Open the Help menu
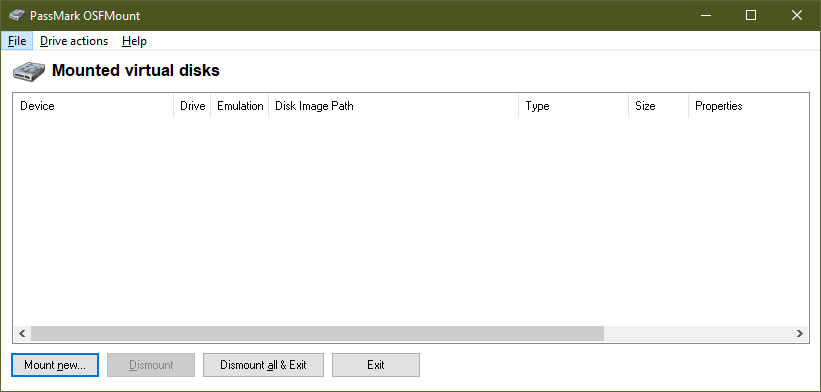Image resolution: width=821 pixels, height=392 pixels. 134,41
